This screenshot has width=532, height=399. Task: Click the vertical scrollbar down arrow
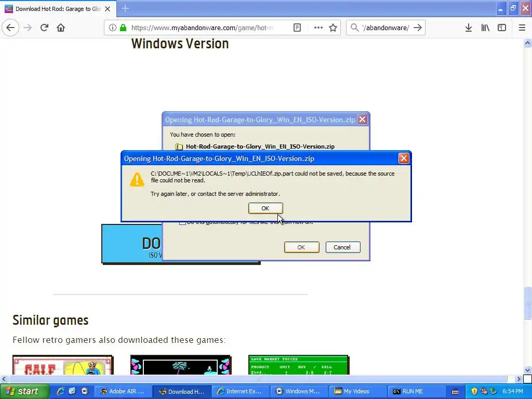(x=527, y=370)
